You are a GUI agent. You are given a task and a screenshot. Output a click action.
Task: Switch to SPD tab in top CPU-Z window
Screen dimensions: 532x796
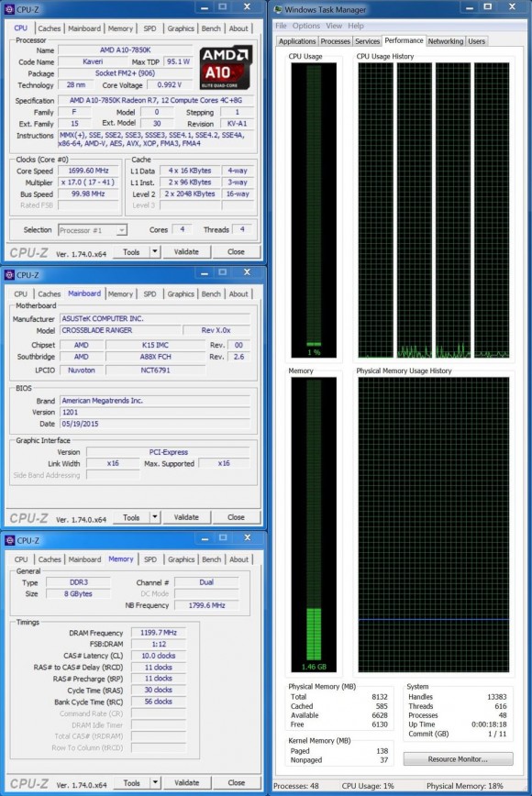[x=150, y=28]
